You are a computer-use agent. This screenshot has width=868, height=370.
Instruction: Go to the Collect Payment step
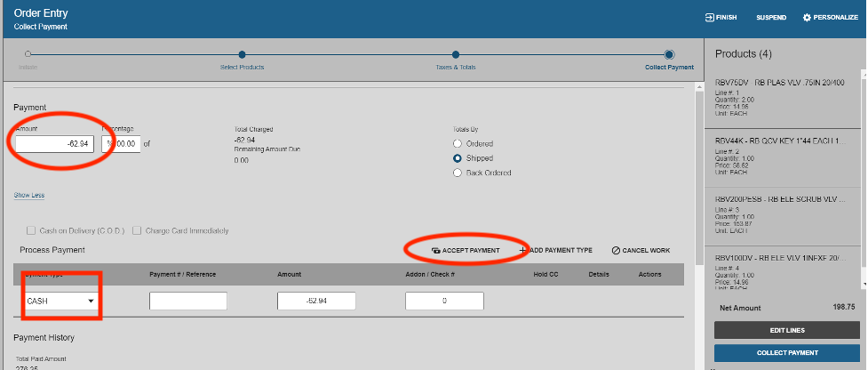point(669,54)
